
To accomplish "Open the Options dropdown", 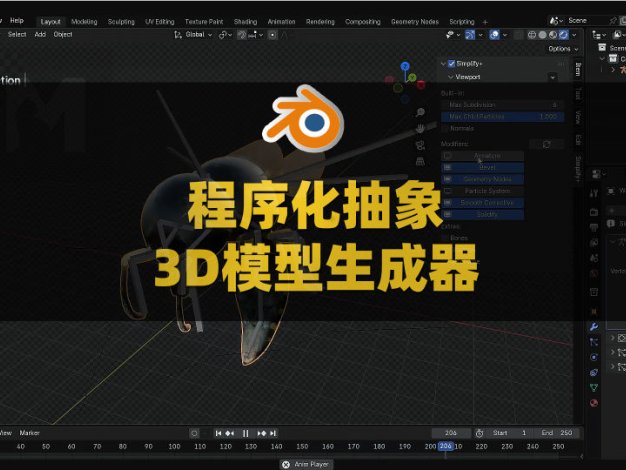I will coord(563,49).
